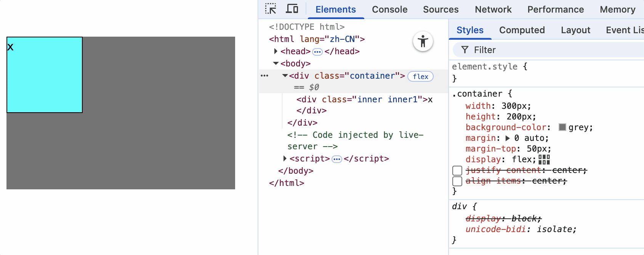644x255 pixels.
Task: Click the unicode-bidi: isolate declaration
Action: point(521,229)
